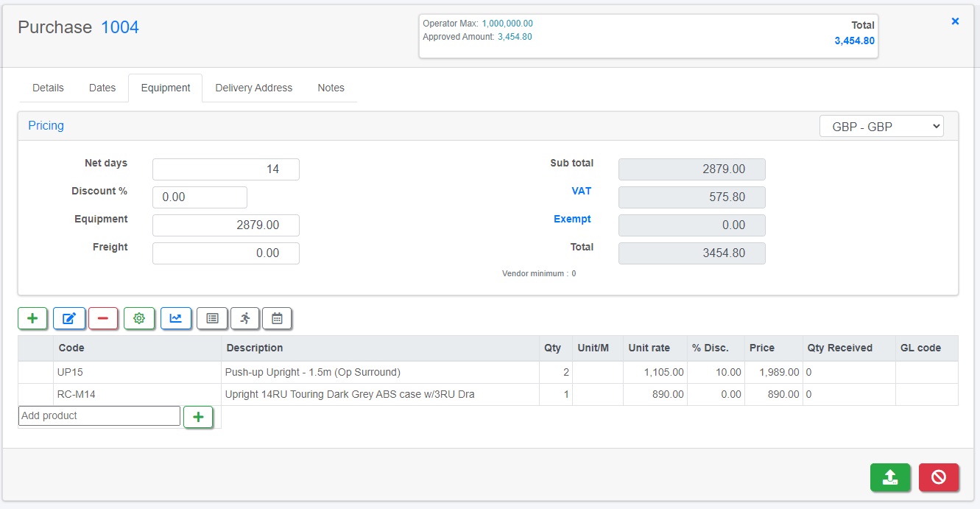
Task: Click the Net days input field
Action: (226, 169)
